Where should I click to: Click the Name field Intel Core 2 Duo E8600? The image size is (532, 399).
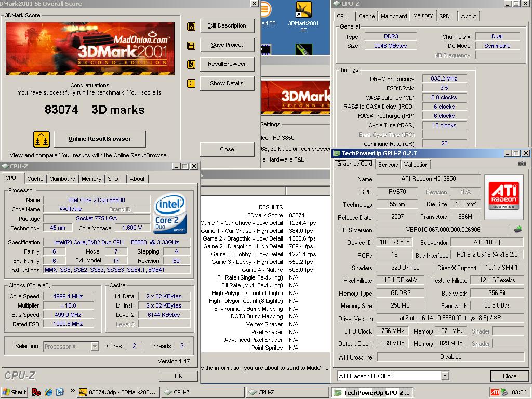point(97,200)
